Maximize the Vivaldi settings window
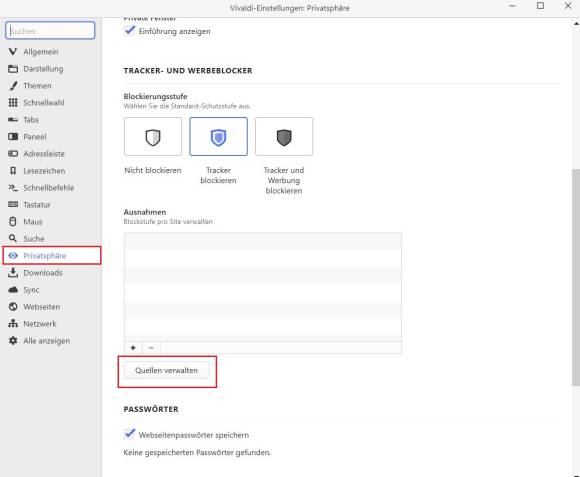Viewport: 580px width, 477px height. pyautogui.click(x=540, y=6)
